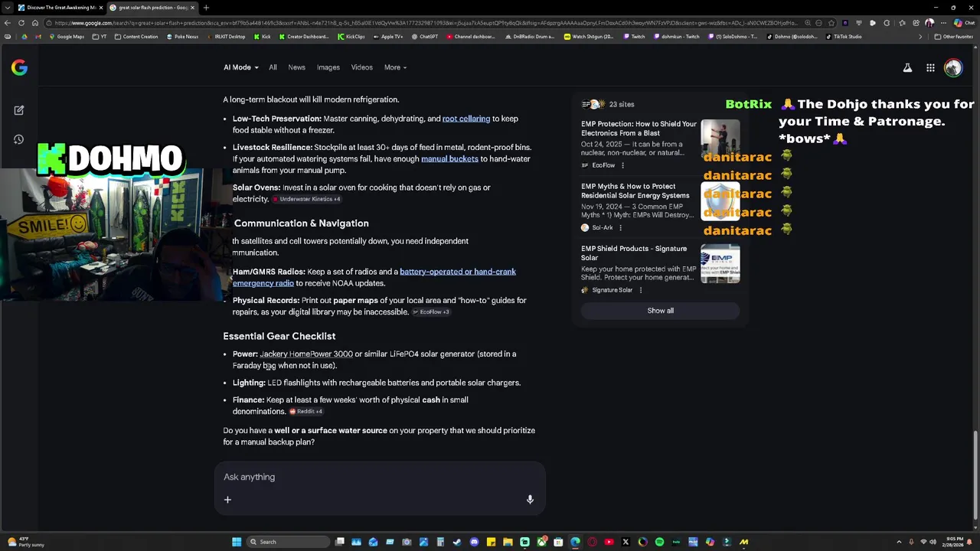
Task: Expand the More search filters dropdown
Action: click(395, 67)
